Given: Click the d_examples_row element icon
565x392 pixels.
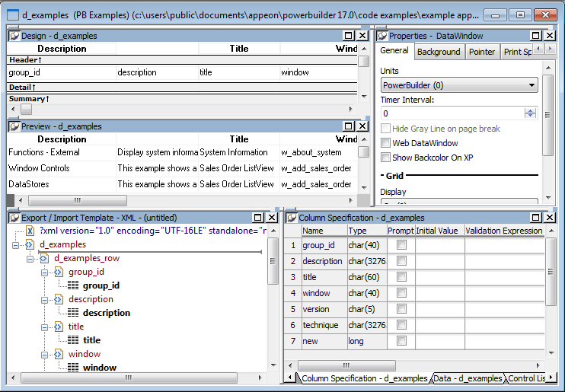Looking at the screenshot, I should [44, 258].
